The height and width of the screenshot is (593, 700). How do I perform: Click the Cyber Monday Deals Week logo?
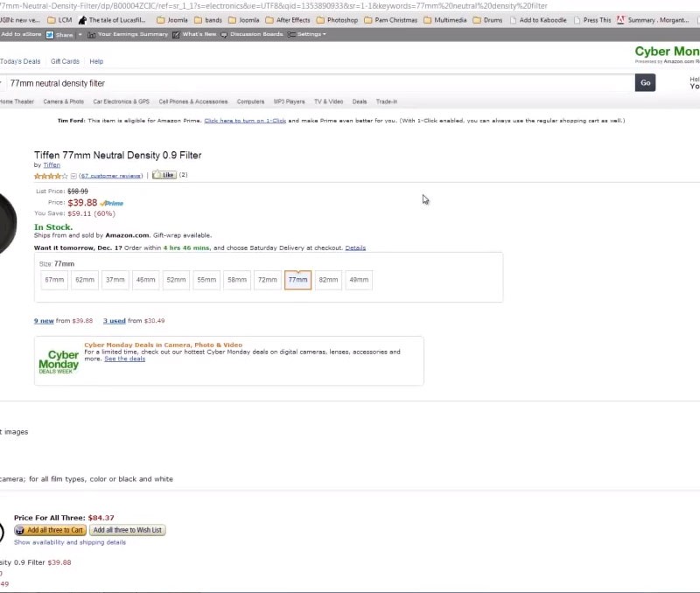click(59, 361)
